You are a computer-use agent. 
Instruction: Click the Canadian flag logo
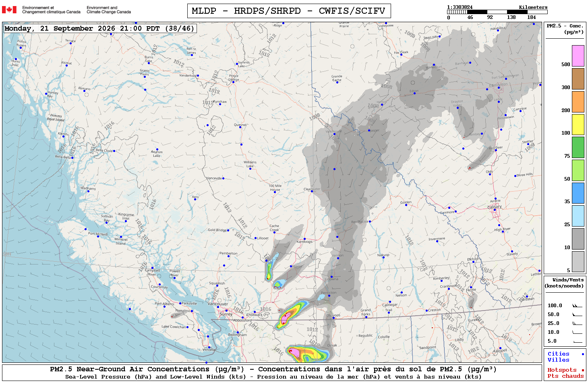pyautogui.click(x=9, y=10)
